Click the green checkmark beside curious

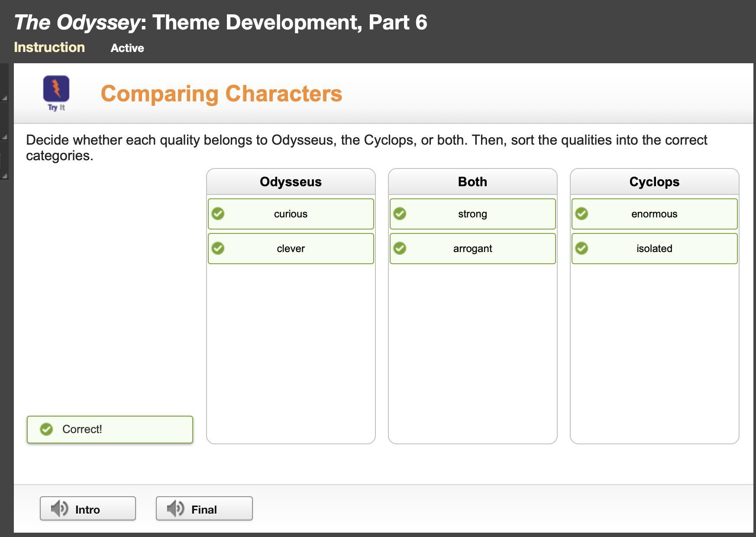click(218, 214)
